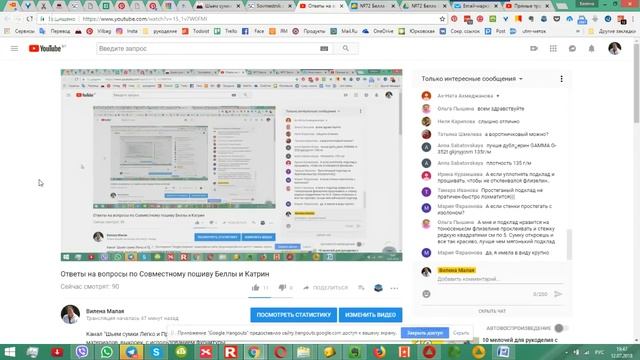Open the Viber app on the taskbar
The height and width of the screenshot is (360, 640).
click(x=82, y=351)
